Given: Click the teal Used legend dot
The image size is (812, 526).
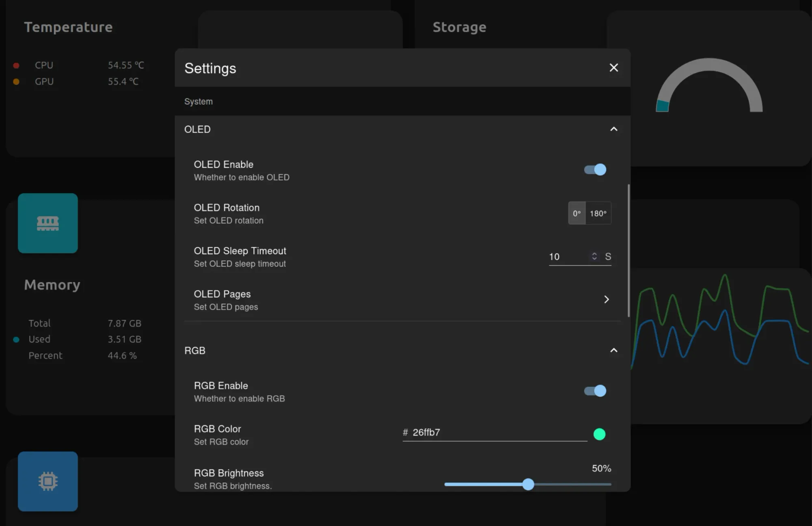Looking at the screenshot, I should (x=16, y=340).
